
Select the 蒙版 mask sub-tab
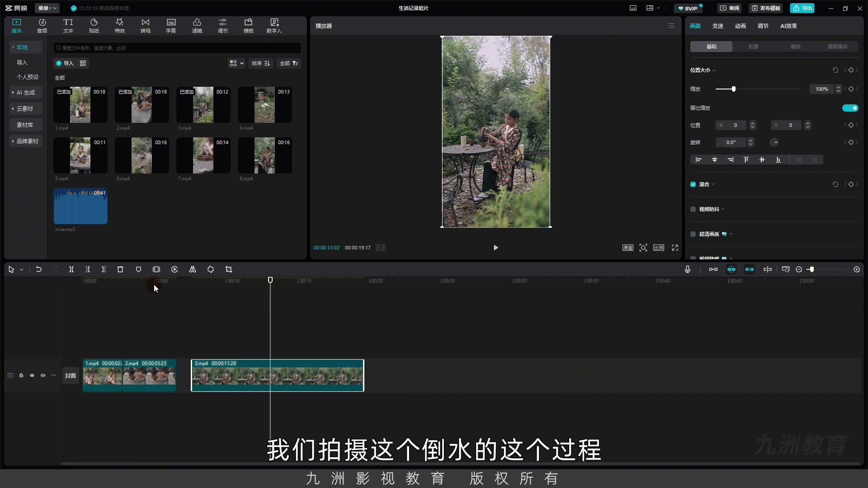point(795,47)
